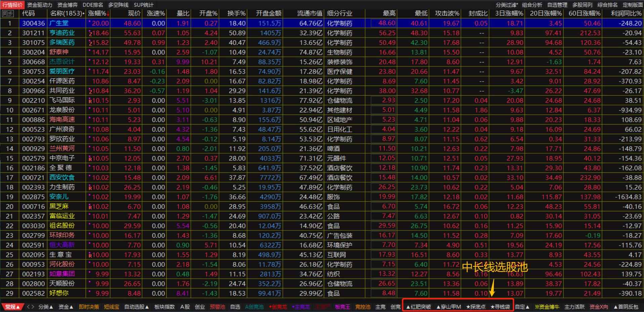Sort by the 流通市值 column header
The height and width of the screenshot is (312, 644).
pos(309,13)
